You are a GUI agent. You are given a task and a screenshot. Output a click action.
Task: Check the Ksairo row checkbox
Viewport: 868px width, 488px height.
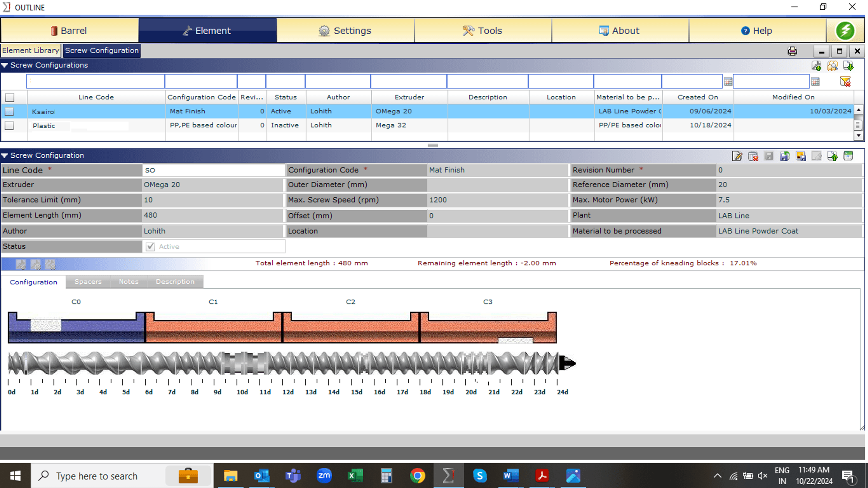9,112
